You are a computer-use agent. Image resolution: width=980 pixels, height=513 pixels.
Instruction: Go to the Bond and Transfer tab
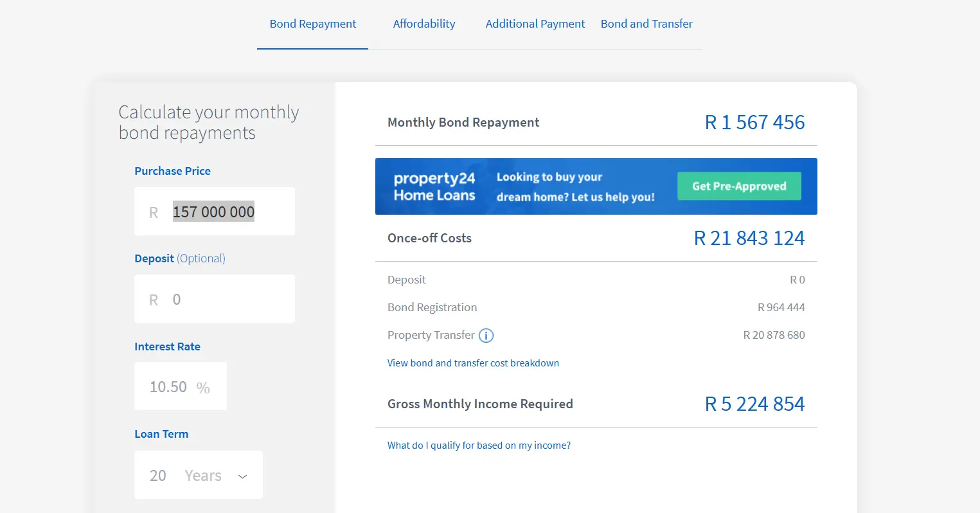click(646, 24)
